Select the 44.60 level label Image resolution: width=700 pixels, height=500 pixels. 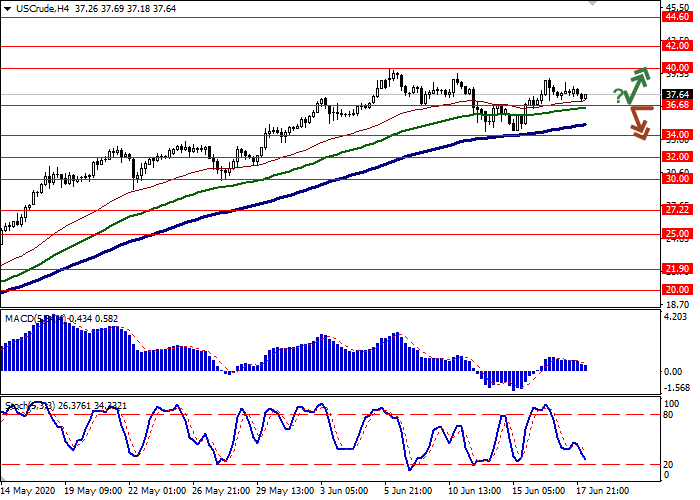coord(677,17)
